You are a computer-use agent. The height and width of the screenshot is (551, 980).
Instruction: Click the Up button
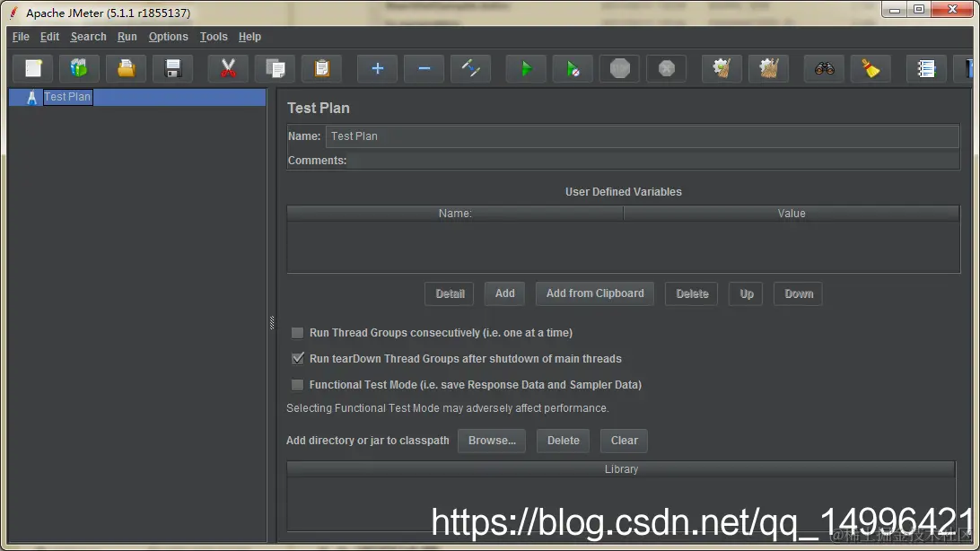click(x=747, y=293)
